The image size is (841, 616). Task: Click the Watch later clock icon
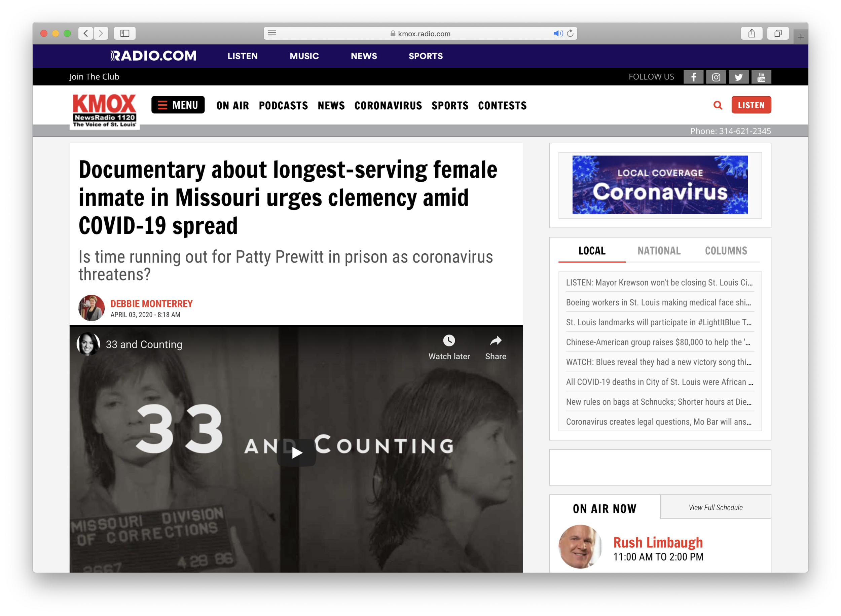pyautogui.click(x=449, y=341)
